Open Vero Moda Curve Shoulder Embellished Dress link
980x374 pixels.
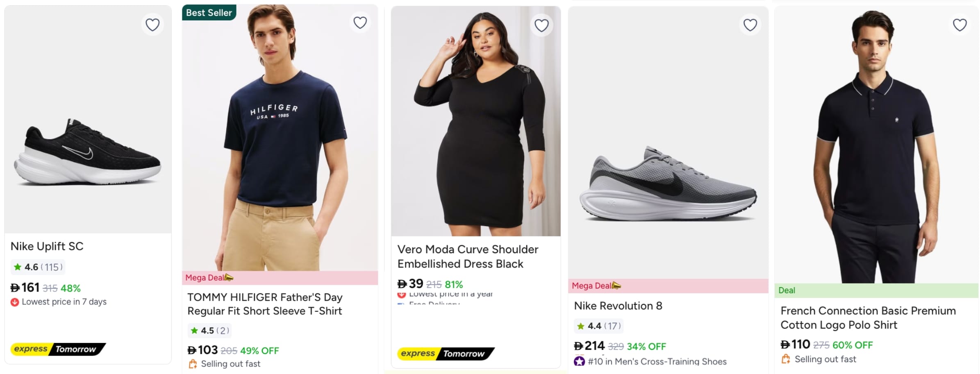coord(467,256)
